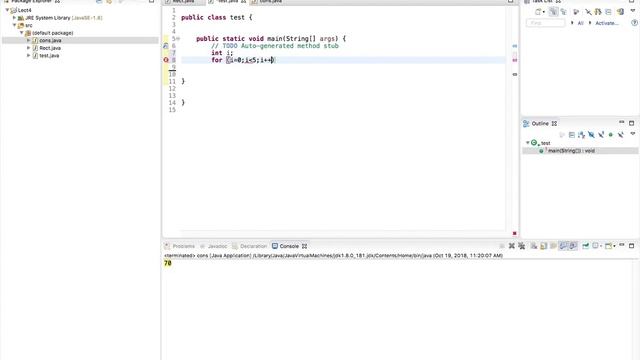
Task: Open the New Task dropdown arrow
Action: (x=544, y=12)
